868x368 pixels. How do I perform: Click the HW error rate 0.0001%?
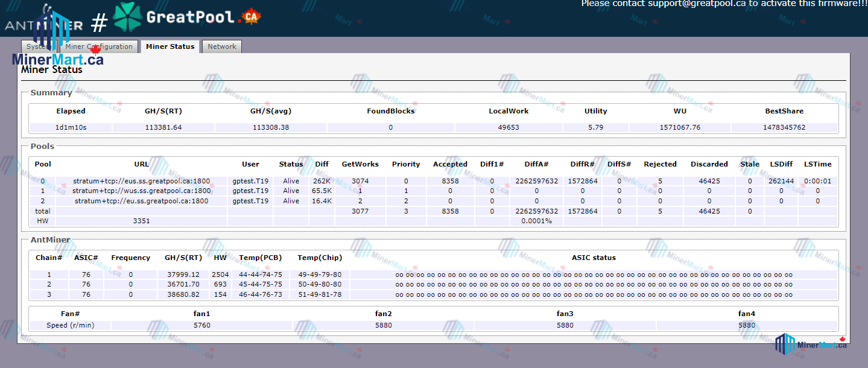pos(536,221)
